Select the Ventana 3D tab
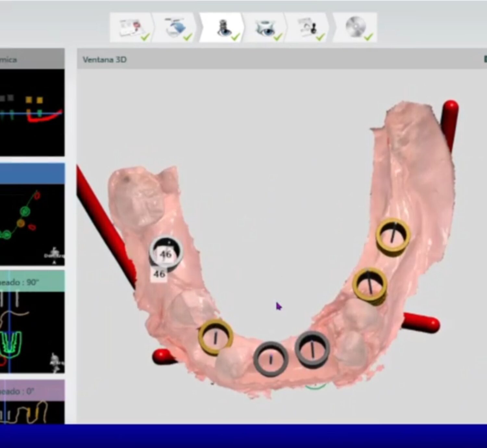Viewport: 487px width, 448px height. click(x=105, y=59)
